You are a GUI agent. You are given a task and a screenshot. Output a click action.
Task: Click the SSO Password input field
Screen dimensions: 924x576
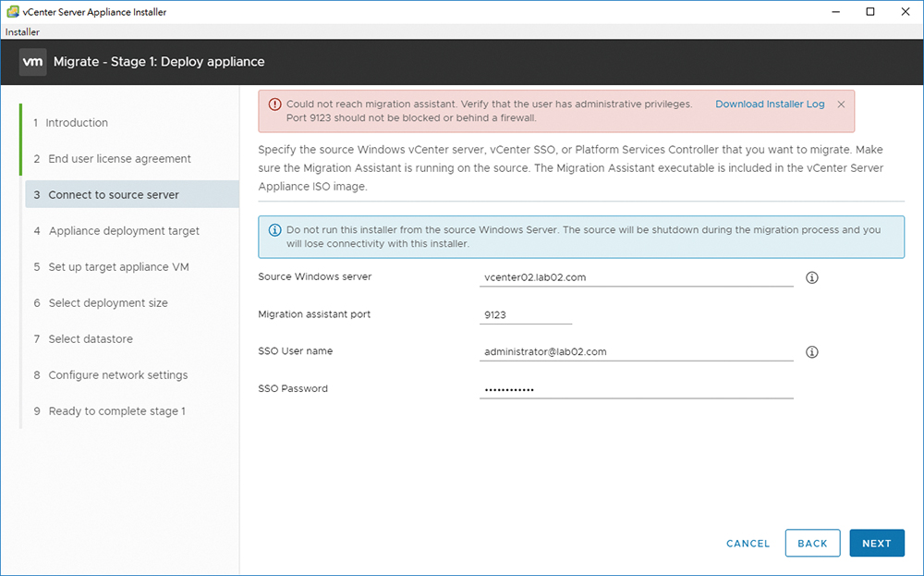coord(636,389)
